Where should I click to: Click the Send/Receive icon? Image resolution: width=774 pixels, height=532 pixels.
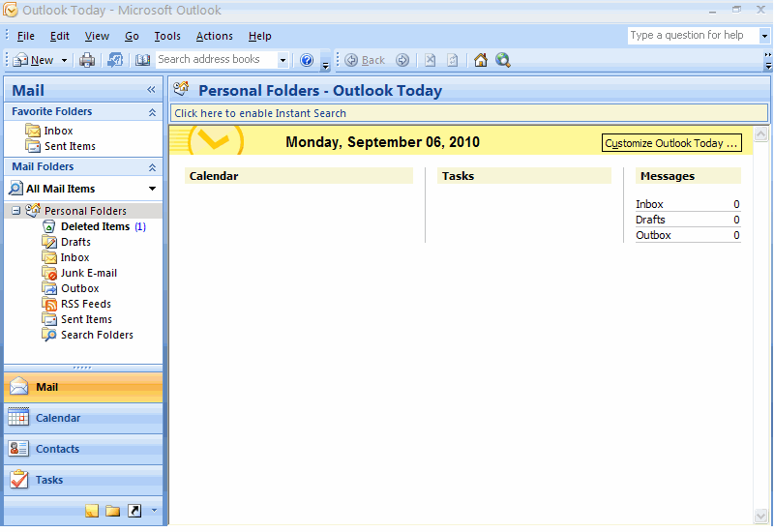coord(115,60)
